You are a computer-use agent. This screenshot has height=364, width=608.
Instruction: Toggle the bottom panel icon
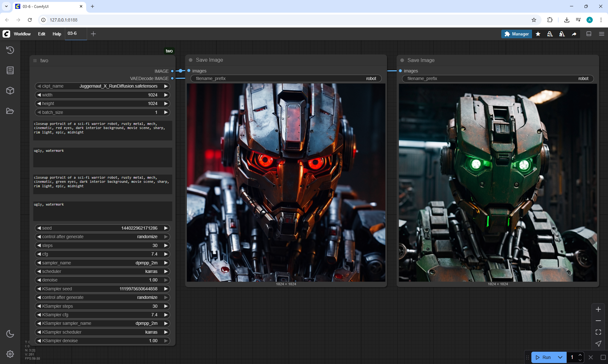coord(589,34)
